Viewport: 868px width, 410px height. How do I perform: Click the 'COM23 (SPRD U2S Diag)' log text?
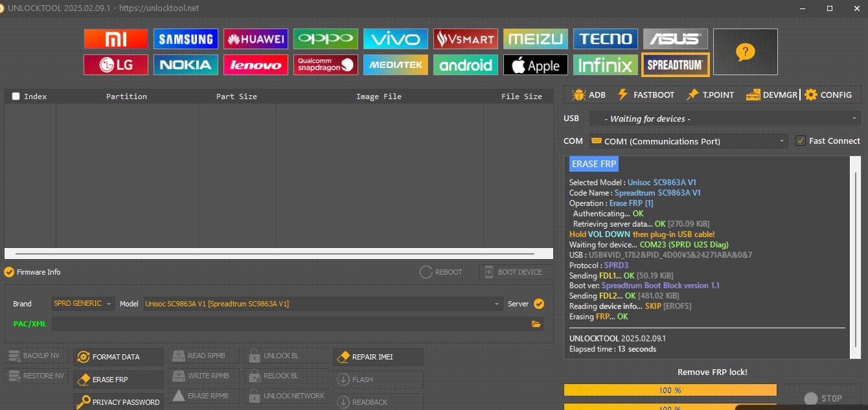[684, 245]
